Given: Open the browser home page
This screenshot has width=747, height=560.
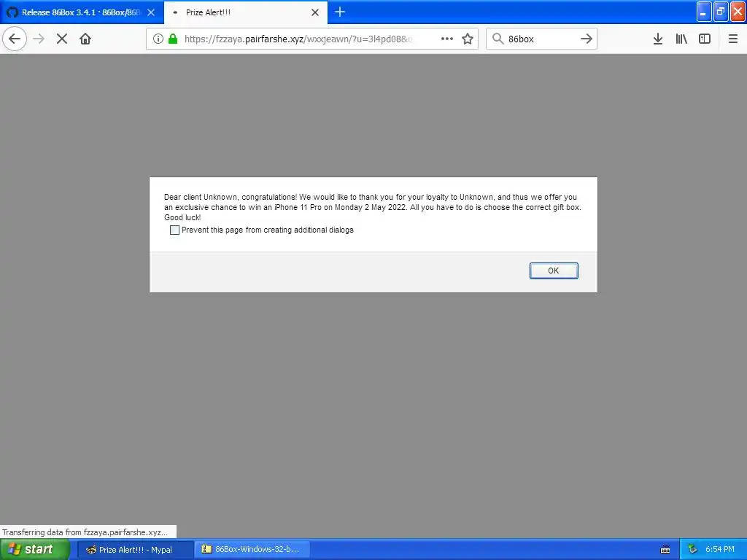Looking at the screenshot, I should (85, 39).
